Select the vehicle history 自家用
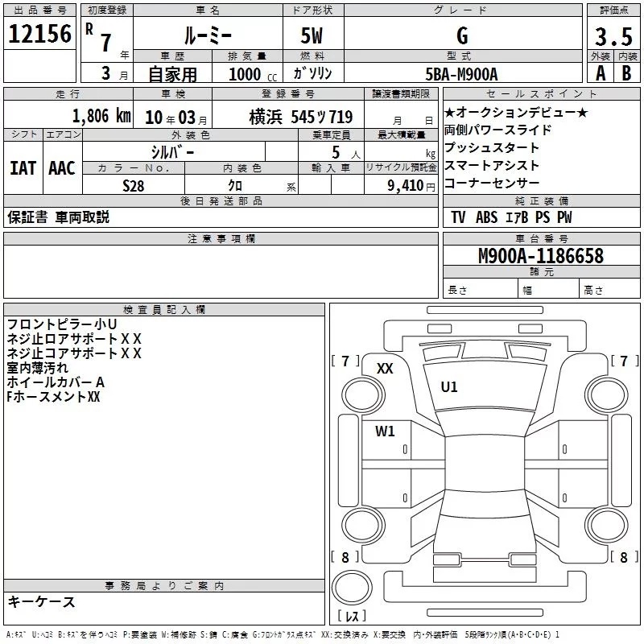 [172, 74]
